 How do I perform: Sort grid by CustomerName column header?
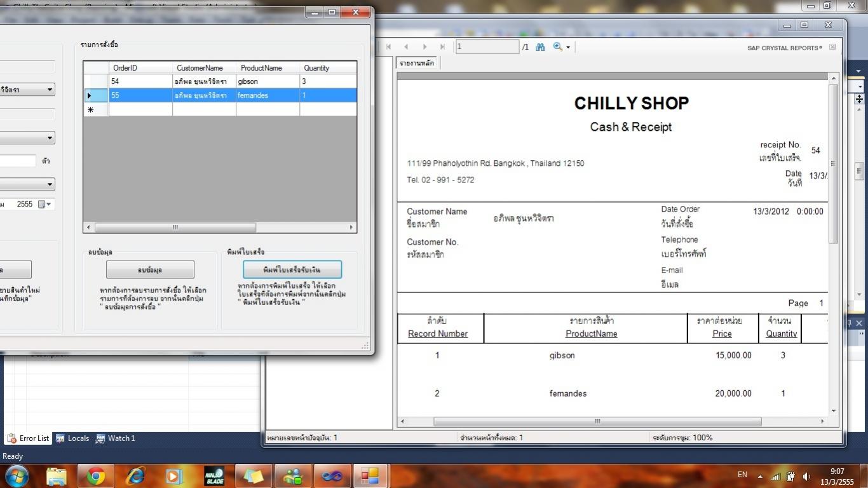[x=204, y=68]
